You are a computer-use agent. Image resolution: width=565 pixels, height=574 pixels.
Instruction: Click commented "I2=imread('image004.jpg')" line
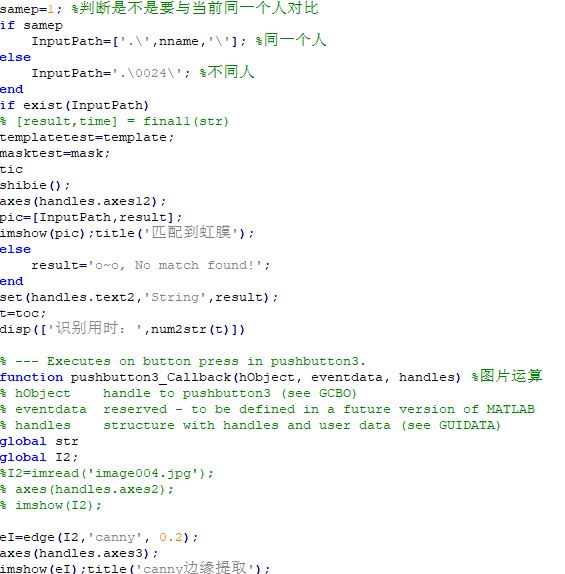tap(107, 474)
